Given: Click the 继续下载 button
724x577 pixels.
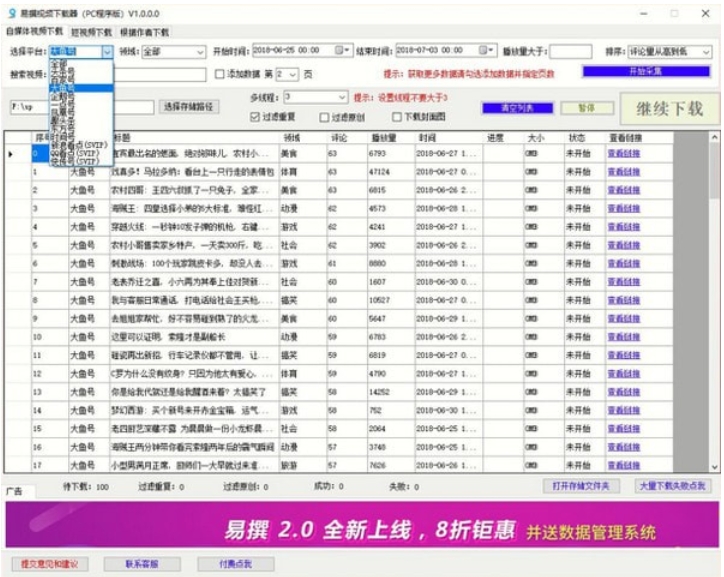Looking at the screenshot, I should pyautogui.click(x=667, y=108).
